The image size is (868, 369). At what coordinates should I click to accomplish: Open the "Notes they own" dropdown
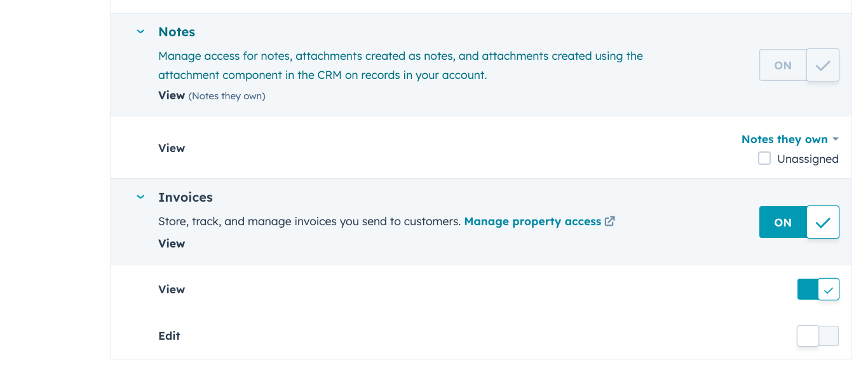(x=785, y=139)
